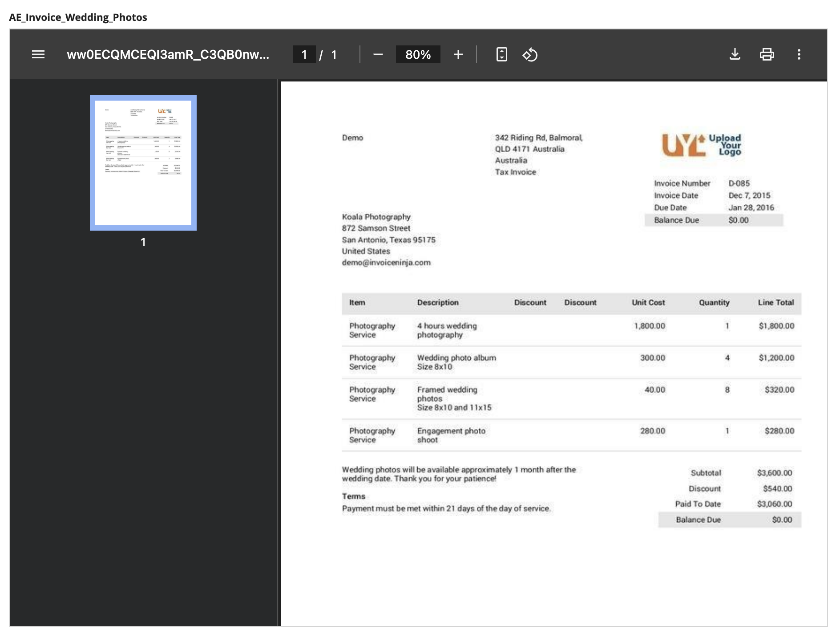This screenshot has width=840, height=634.
Task: Click the Unit Cost column header
Action: (x=648, y=303)
